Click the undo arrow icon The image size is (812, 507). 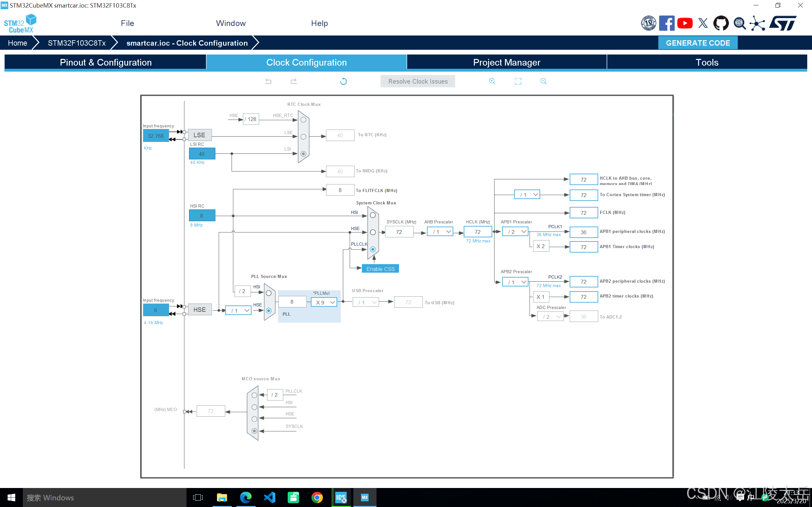[268, 81]
